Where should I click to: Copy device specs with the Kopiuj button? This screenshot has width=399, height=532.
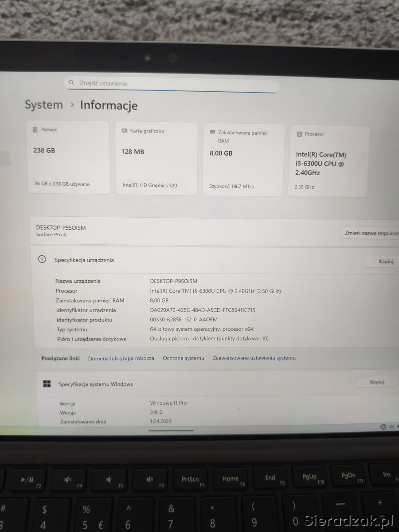[385, 262]
